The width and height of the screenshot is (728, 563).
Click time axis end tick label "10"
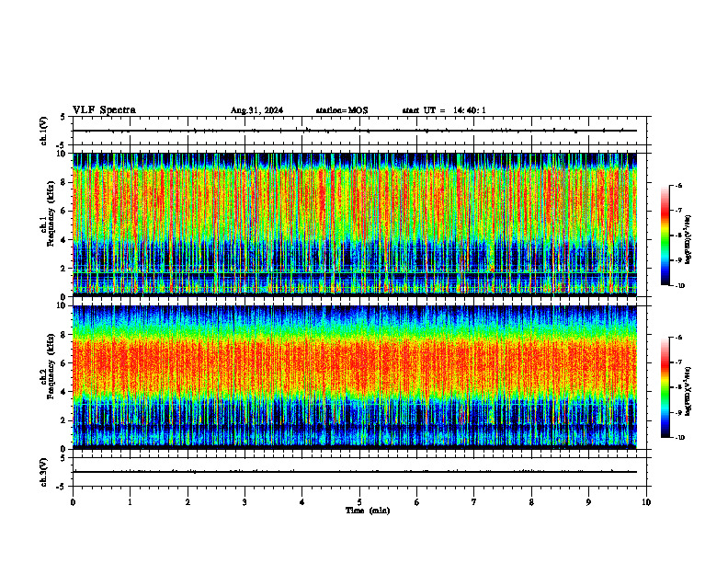tap(646, 502)
